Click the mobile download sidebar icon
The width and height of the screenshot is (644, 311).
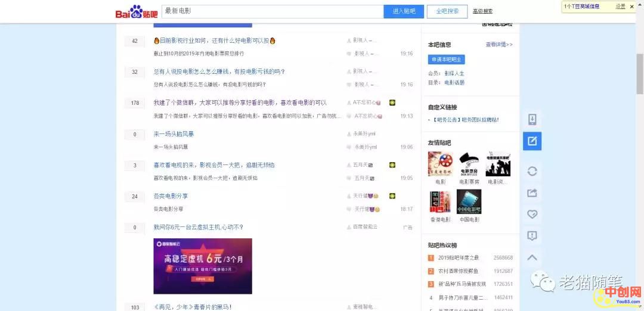point(532,120)
